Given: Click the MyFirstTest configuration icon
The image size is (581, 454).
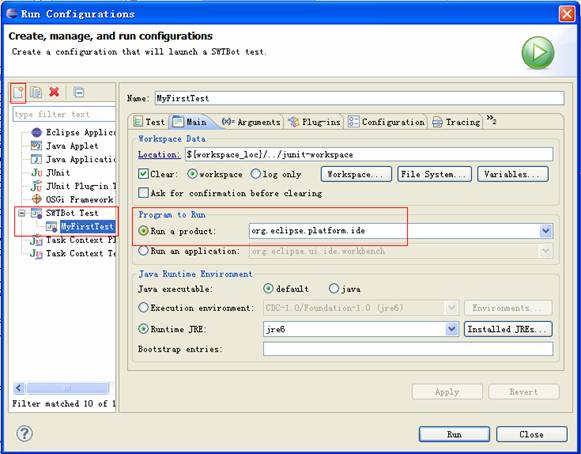Looking at the screenshot, I should tap(52, 226).
